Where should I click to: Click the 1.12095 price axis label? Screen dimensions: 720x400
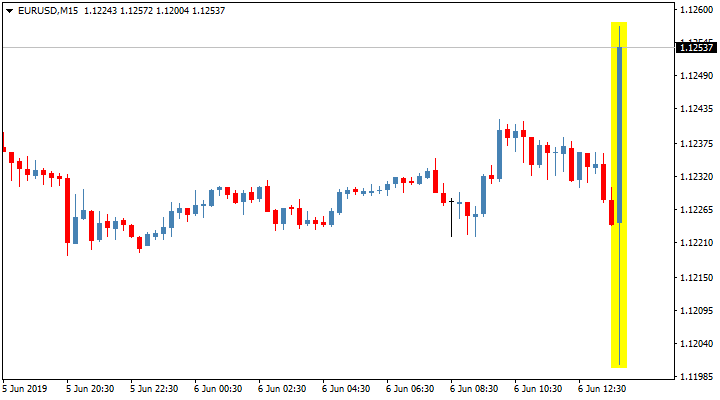tap(697, 311)
